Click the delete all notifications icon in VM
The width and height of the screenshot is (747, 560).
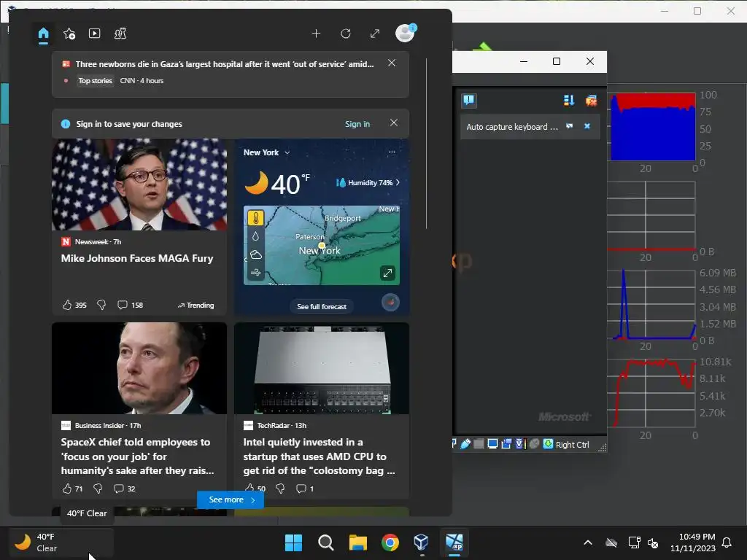click(x=591, y=100)
